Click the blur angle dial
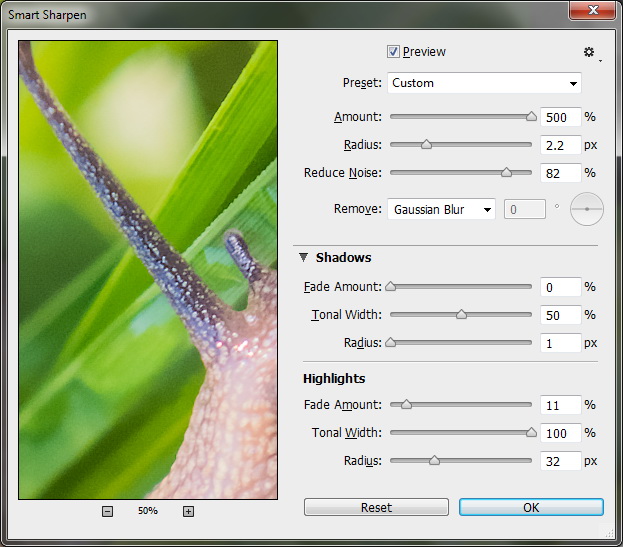This screenshot has height=547, width=623. tap(587, 209)
